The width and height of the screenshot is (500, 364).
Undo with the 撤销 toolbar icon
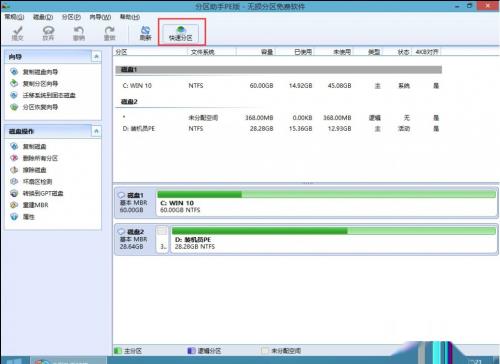click(79, 33)
